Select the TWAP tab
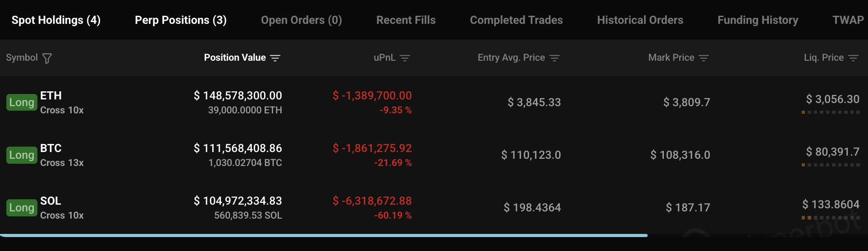Image resolution: width=868 pixels, height=251 pixels. coord(848,20)
